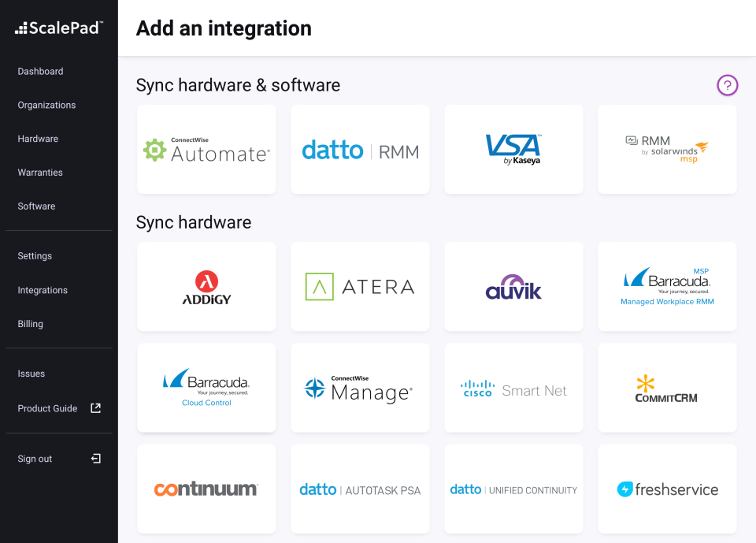Navigate to Hardware section
Viewport: 756px width, 543px height.
click(38, 139)
